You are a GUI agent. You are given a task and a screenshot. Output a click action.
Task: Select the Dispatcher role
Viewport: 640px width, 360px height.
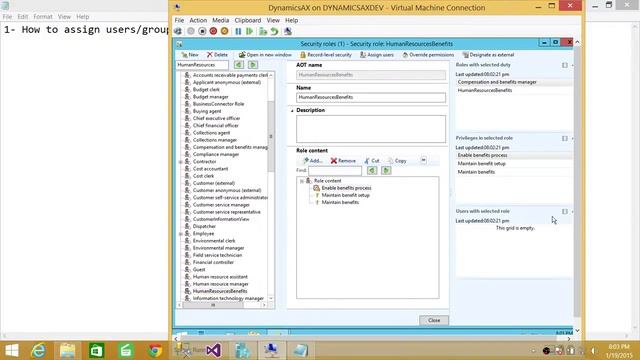click(204, 227)
